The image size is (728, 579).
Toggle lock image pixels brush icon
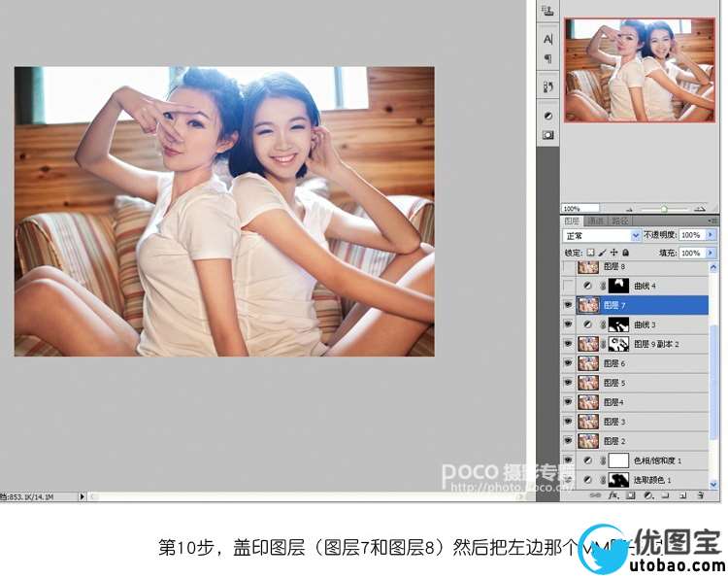tap(602, 253)
